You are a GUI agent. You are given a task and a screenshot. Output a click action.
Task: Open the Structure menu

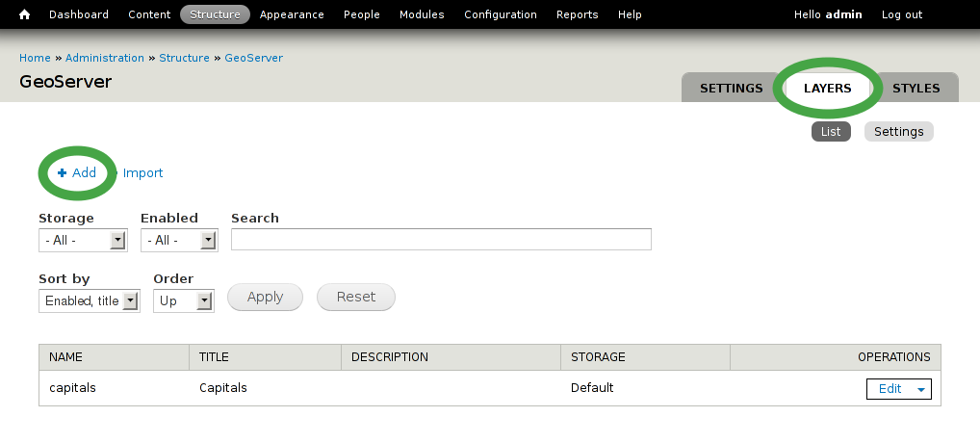pyautogui.click(x=215, y=14)
